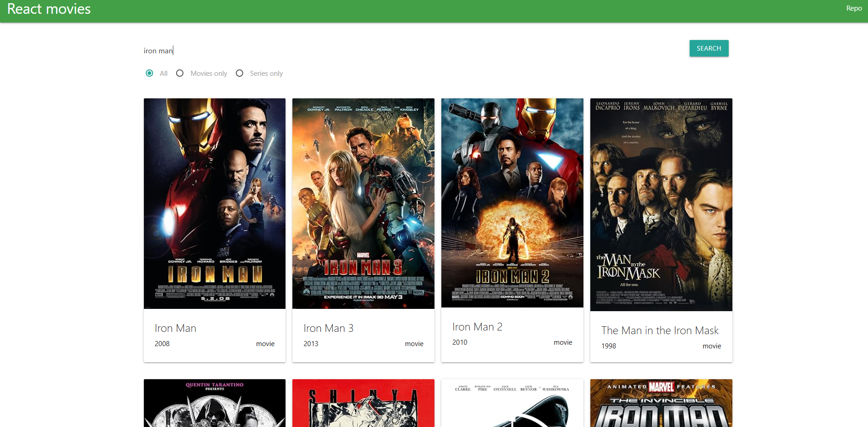Enable the Movies only filter
The height and width of the screenshot is (427, 868).
180,73
